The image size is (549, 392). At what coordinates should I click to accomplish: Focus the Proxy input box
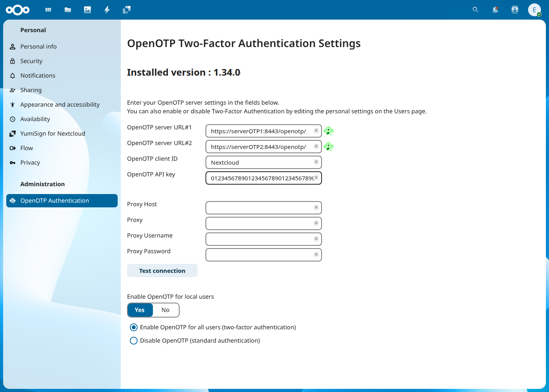[x=264, y=223]
